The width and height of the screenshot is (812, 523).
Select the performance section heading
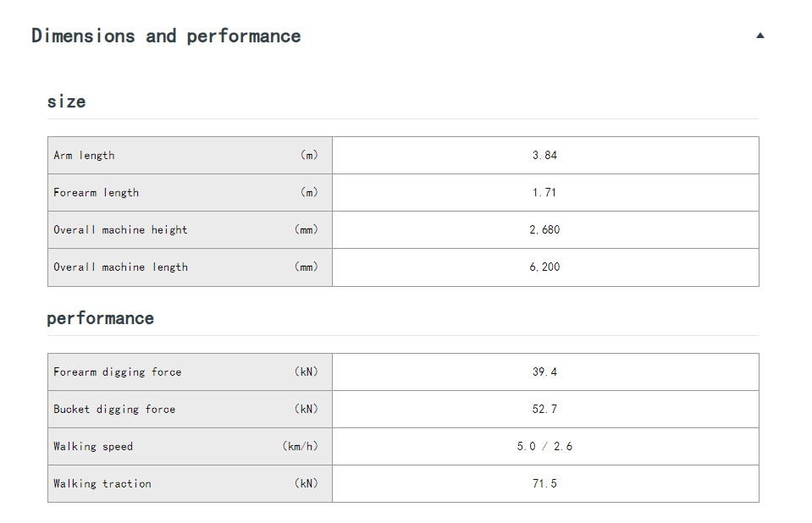[x=101, y=318]
